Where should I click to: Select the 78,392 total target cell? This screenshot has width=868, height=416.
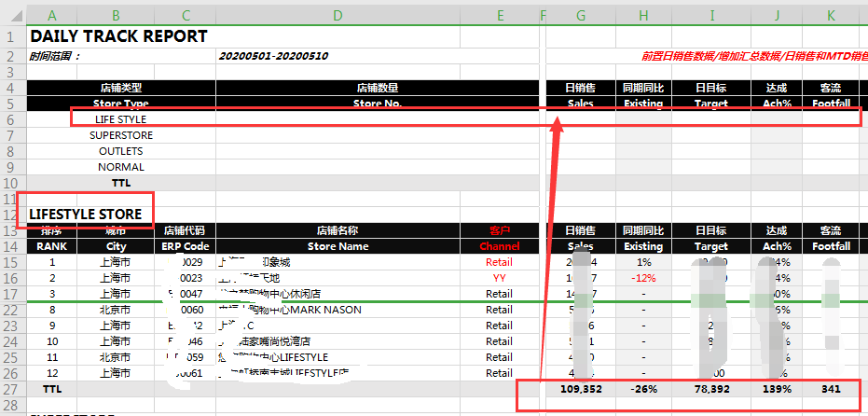coord(711,389)
